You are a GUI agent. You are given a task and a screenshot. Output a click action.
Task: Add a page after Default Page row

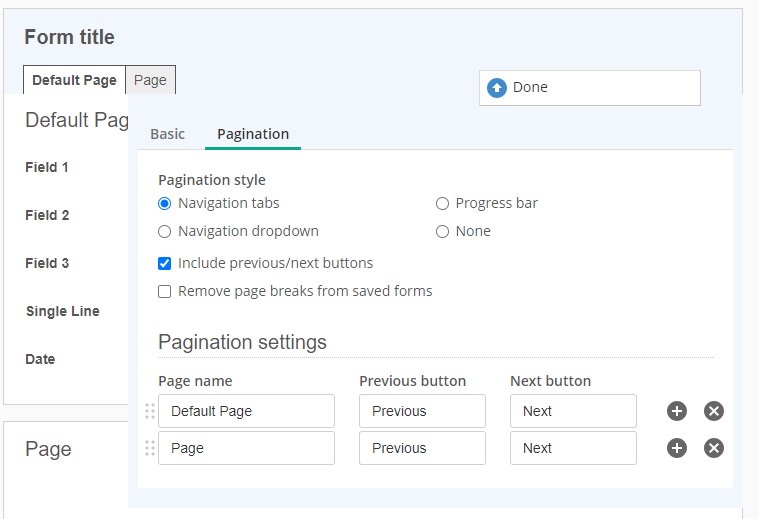pos(677,411)
